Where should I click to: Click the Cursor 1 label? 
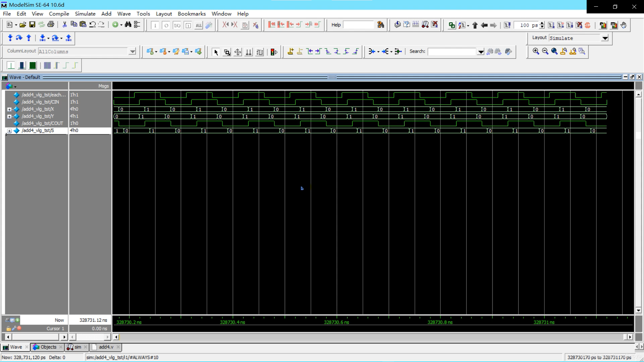click(55, 328)
